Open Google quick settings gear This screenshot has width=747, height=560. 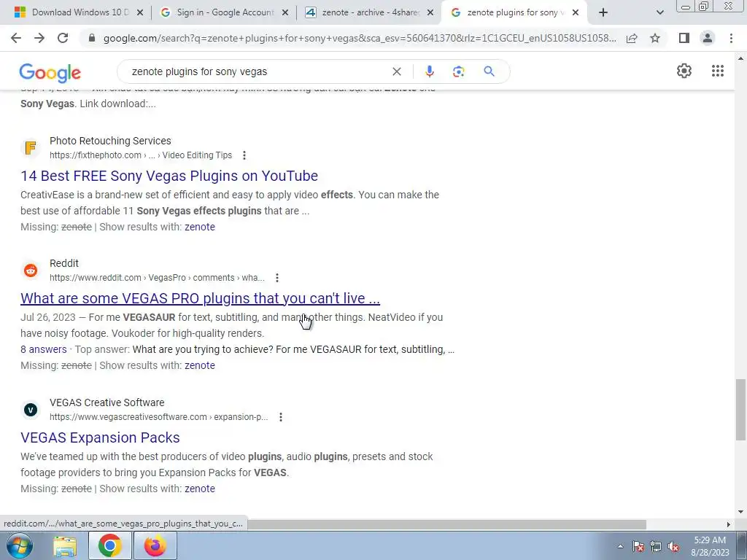(684, 71)
